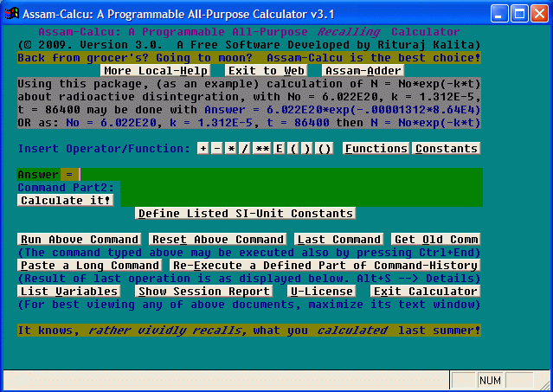
Task: Open the Constants list
Action: click(446, 149)
